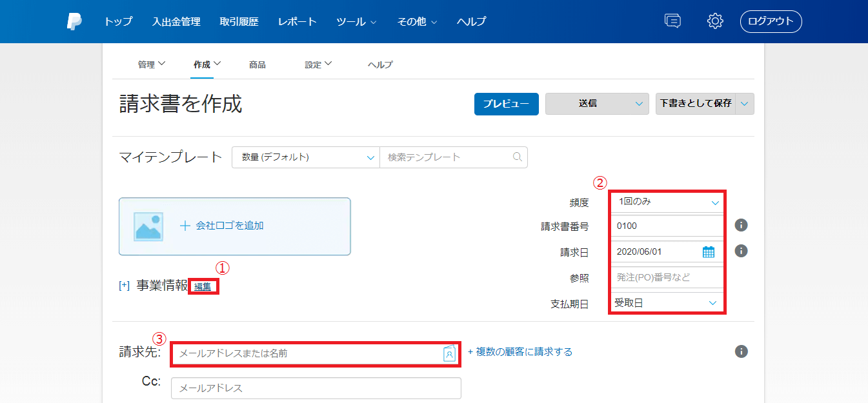
Task: Click the ログアウト button
Action: 771,21
